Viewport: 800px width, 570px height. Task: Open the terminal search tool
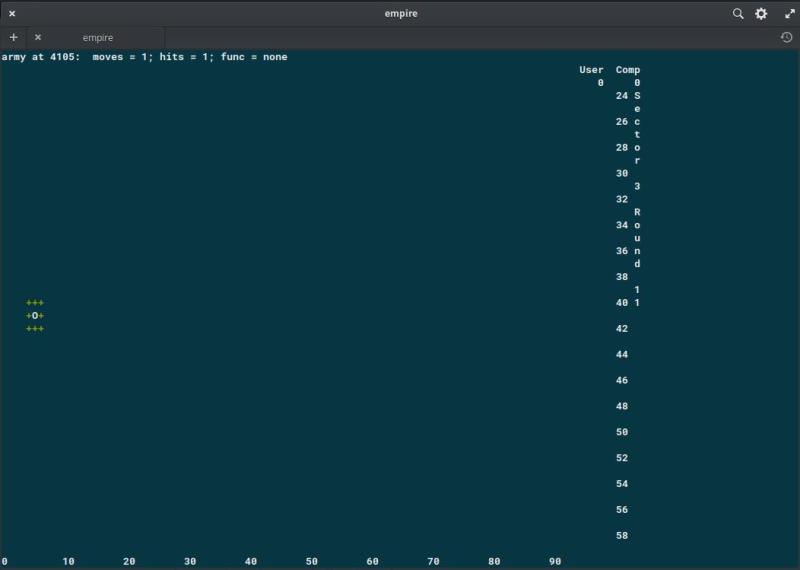click(738, 14)
